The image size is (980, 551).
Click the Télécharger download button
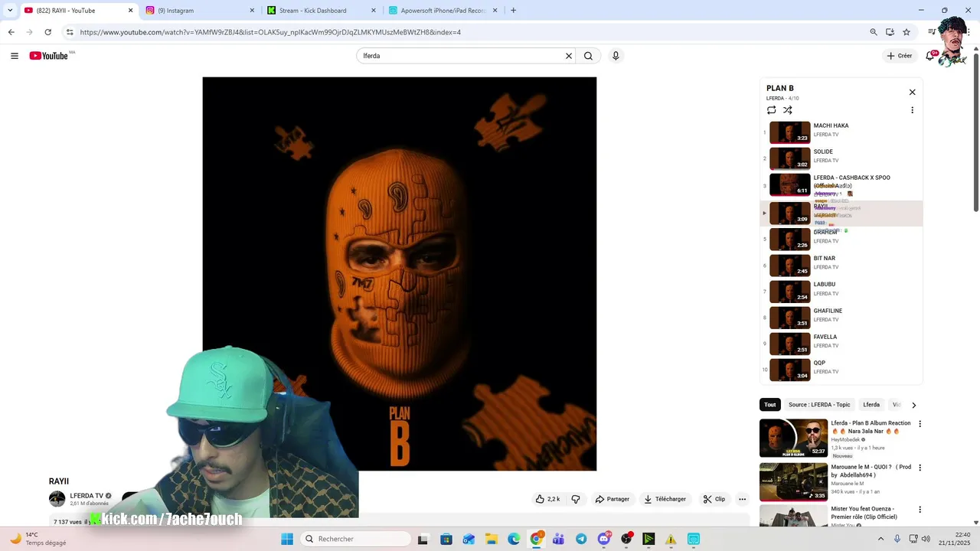pos(665,499)
